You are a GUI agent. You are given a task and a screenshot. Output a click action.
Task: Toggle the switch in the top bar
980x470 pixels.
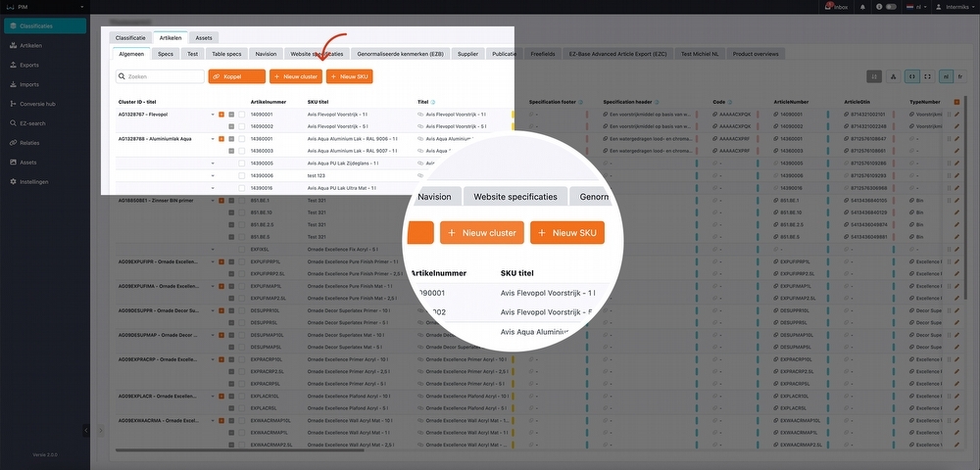click(891, 7)
